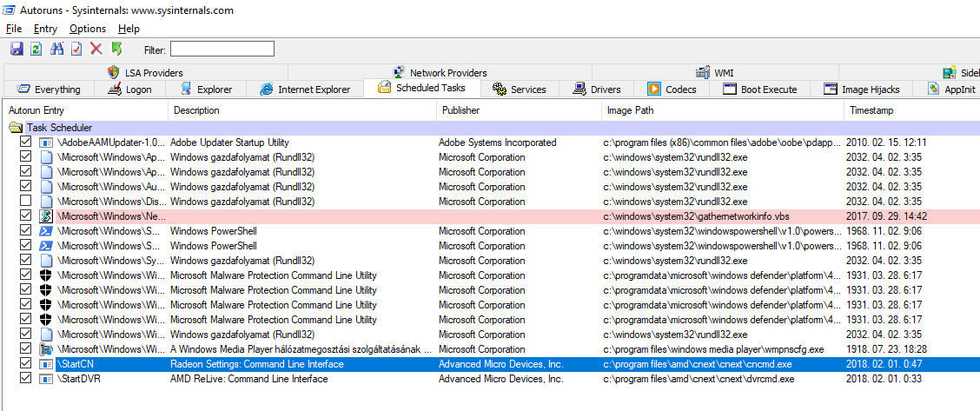Open the Entry menu

[x=46, y=29]
